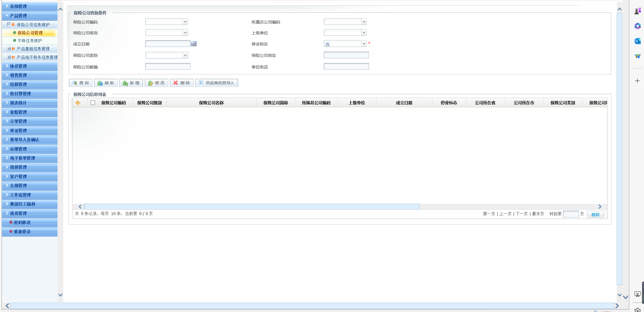644x312 pixels.
Task: Click the page bottom horizontal scrollbar right arrow
Action: [x=617, y=306]
